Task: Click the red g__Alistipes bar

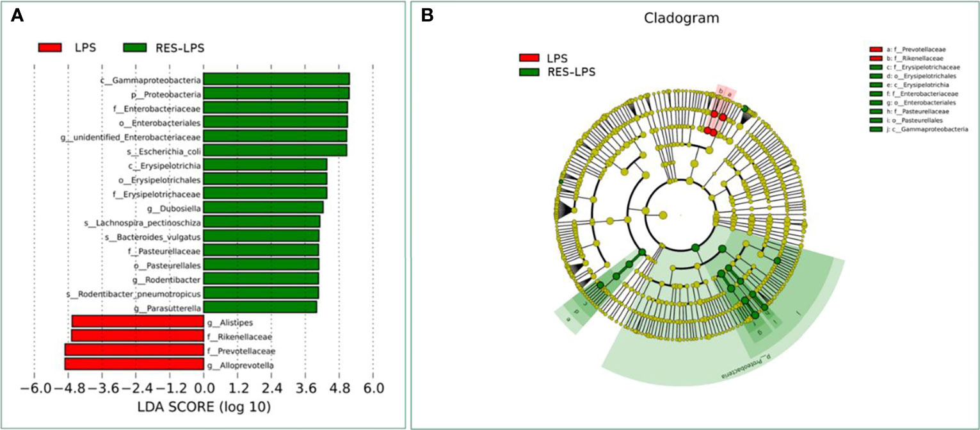Action: click(x=138, y=322)
